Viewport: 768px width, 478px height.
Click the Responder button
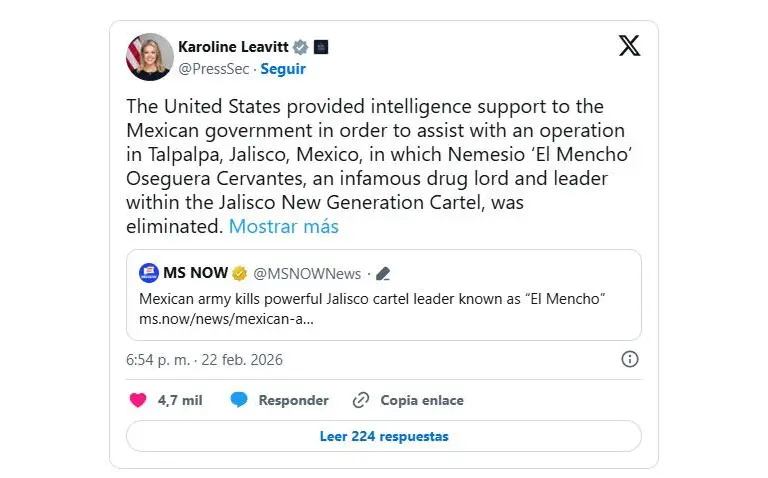[293, 400]
